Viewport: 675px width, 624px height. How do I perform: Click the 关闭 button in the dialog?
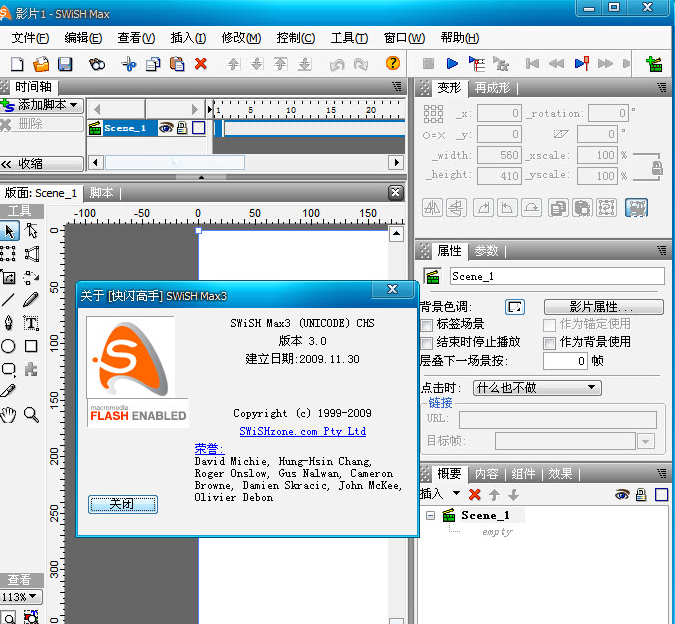[x=122, y=504]
